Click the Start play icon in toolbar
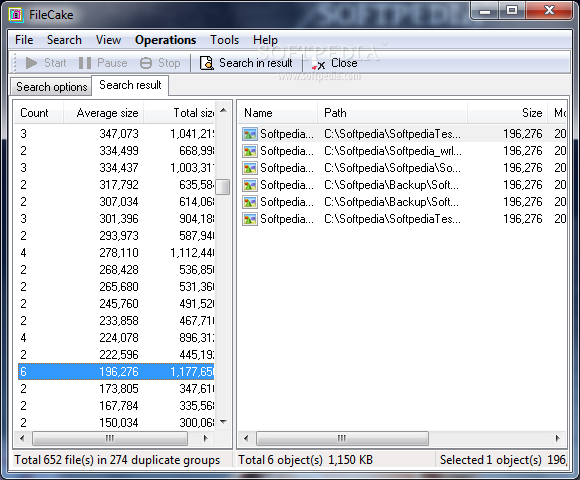This screenshot has height=480, width=580. (x=31, y=63)
